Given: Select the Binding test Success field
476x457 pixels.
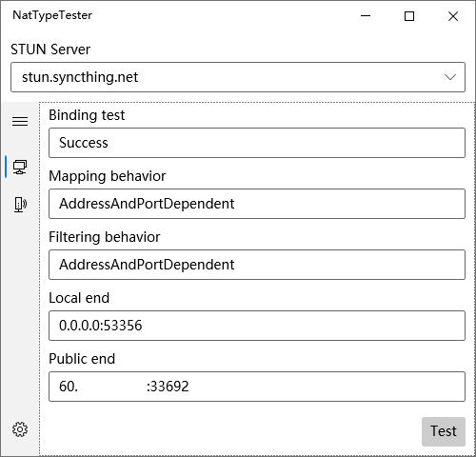Looking at the screenshot, I should pyautogui.click(x=257, y=143).
